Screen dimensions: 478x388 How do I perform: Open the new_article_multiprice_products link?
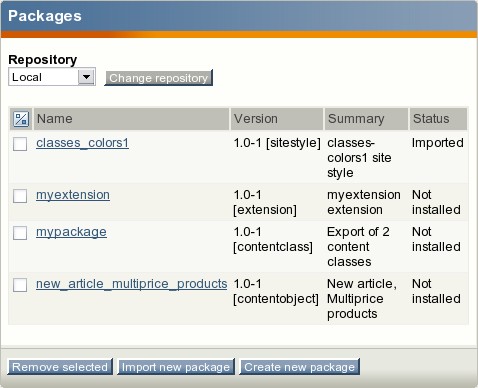pos(131,284)
